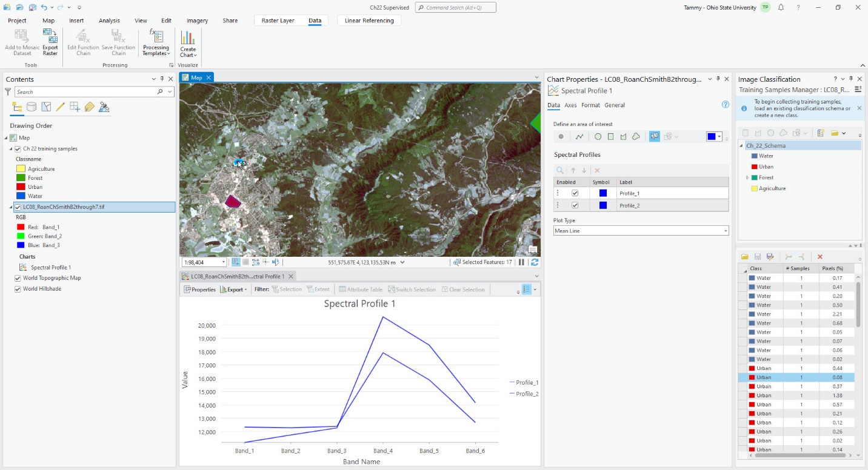Switch to the Format tab in Chart Properties

click(x=590, y=105)
